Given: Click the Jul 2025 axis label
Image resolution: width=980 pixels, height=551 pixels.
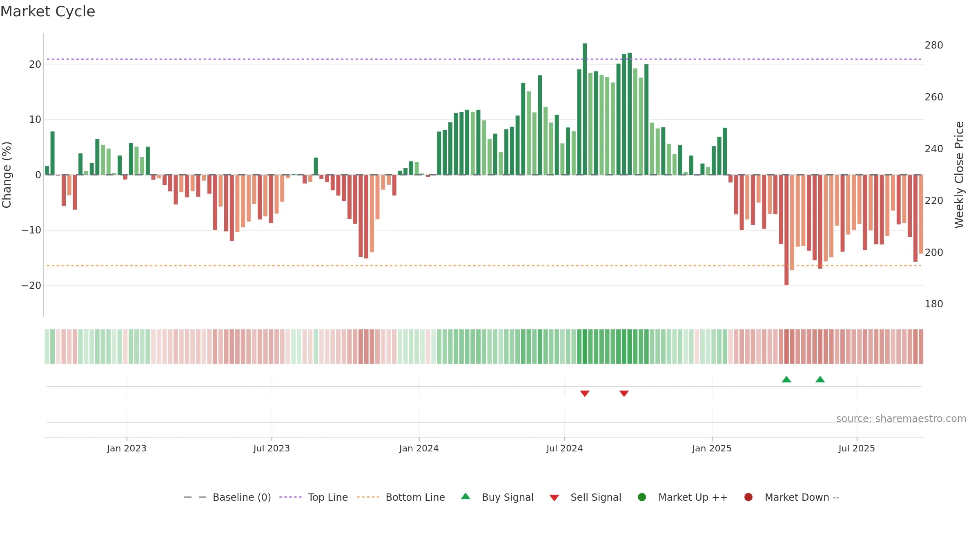Looking at the screenshot, I should click(x=857, y=449).
